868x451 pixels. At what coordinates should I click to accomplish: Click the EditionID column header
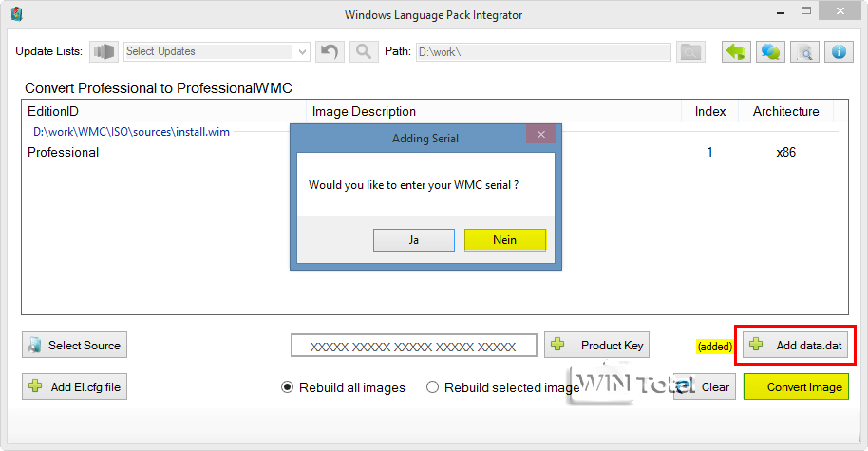pyautogui.click(x=164, y=111)
